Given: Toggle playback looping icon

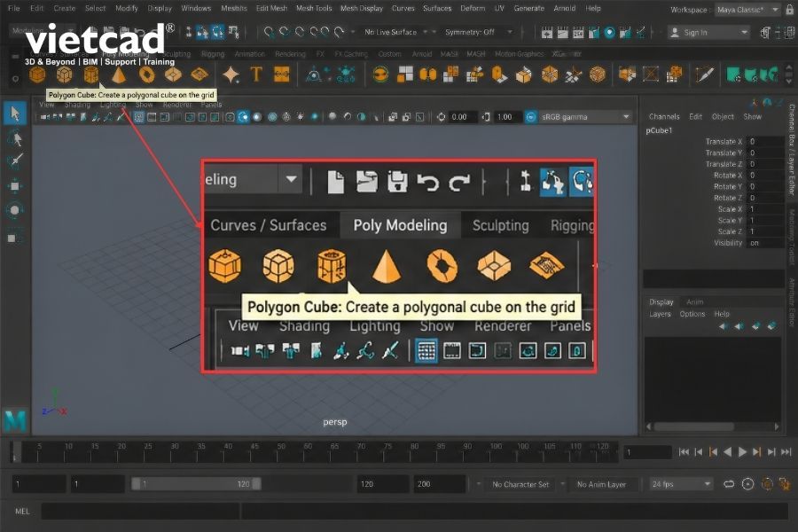Looking at the screenshot, I should 729,483.
